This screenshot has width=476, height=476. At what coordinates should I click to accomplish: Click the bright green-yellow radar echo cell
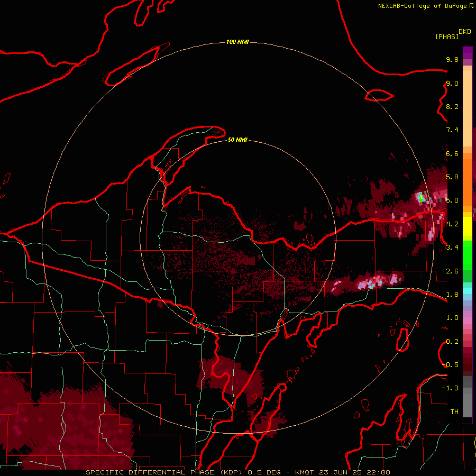[x=421, y=198]
